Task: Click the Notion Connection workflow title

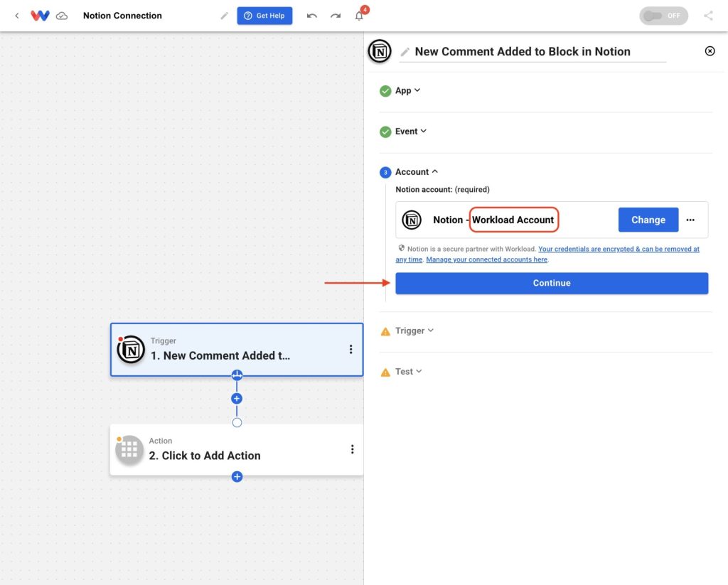Action: (122, 16)
